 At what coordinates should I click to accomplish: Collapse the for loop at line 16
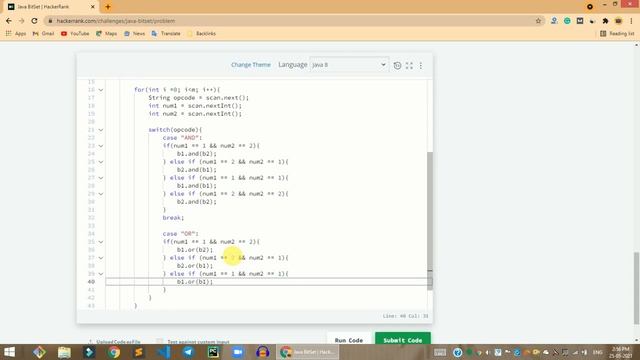101,90
